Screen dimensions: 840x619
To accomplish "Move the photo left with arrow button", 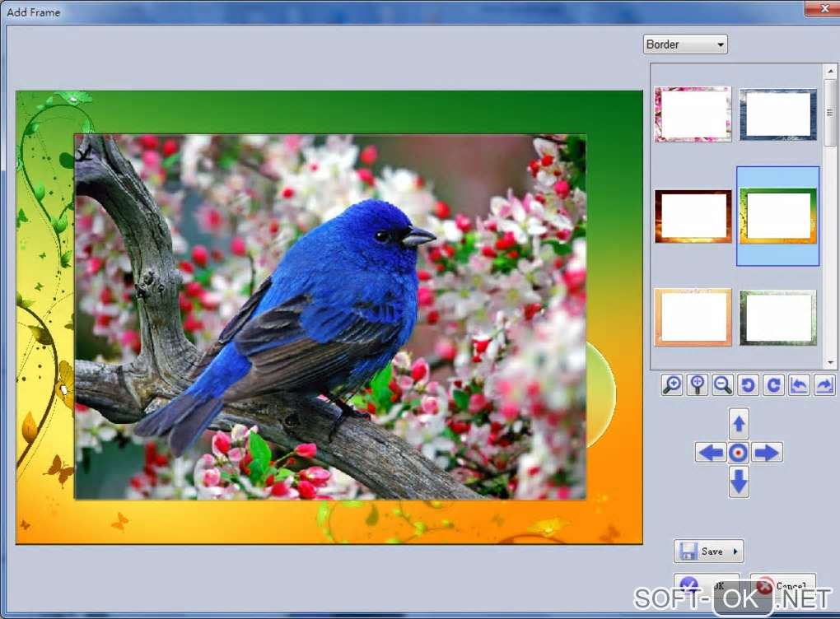I will tap(711, 453).
